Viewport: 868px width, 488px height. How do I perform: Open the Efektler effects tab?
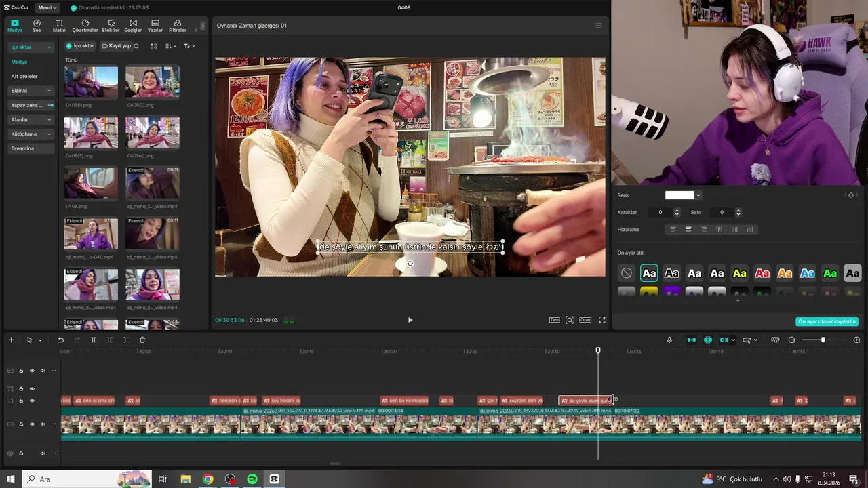[x=111, y=26]
